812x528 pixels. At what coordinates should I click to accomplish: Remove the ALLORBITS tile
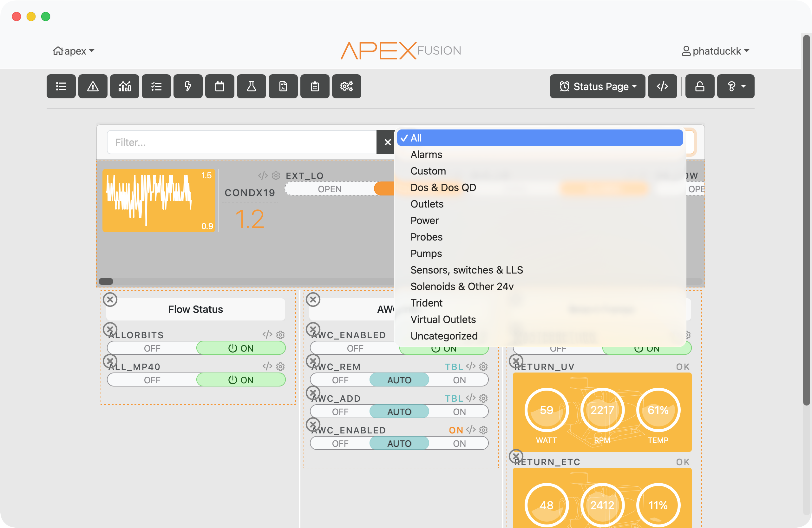110,330
